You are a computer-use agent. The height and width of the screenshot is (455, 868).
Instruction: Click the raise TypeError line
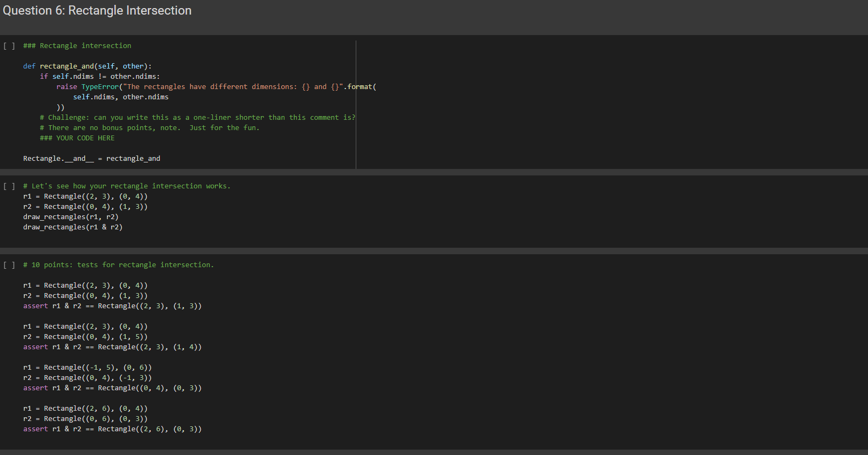point(216,87)
